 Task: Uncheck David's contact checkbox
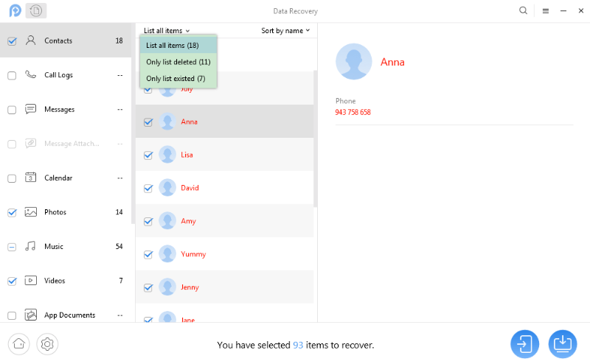click(148, 189)
